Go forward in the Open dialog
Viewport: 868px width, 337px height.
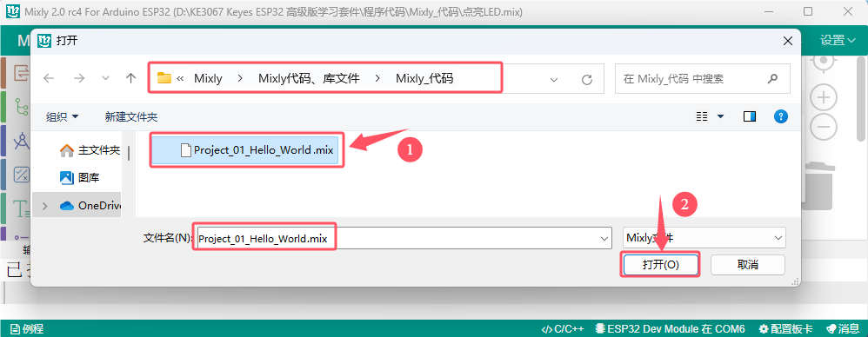78,79
